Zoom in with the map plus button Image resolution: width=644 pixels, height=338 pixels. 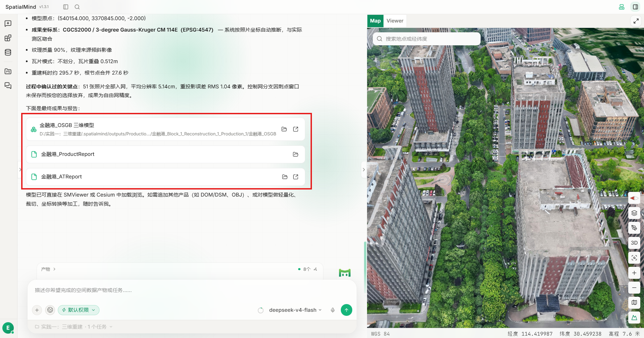click(634, 273)
